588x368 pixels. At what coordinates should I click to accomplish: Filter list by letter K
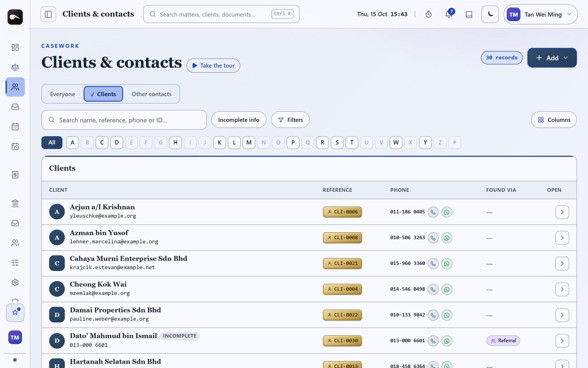pyautogui.click(x=219, y=142)
